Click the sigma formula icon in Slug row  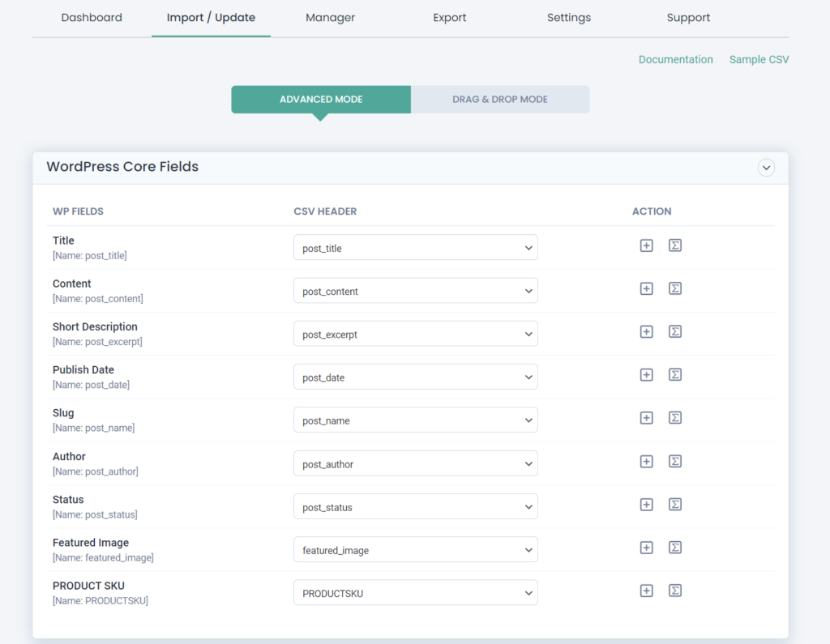(675, 418)
